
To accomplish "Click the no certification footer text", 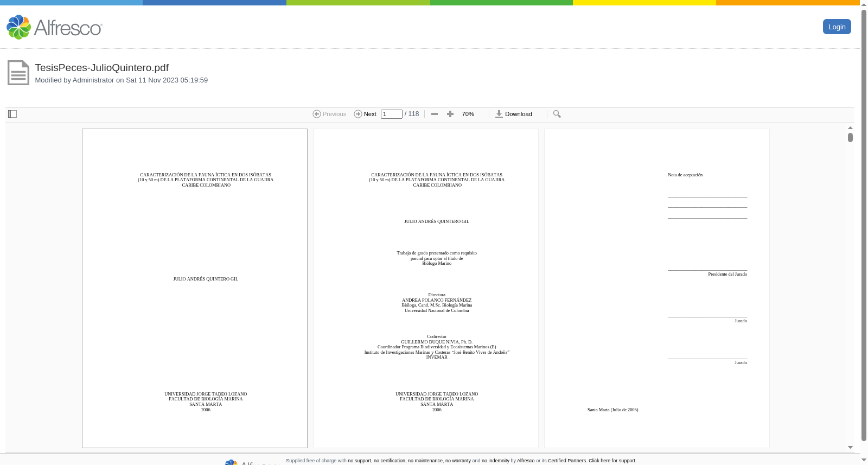I will [390, 461].
